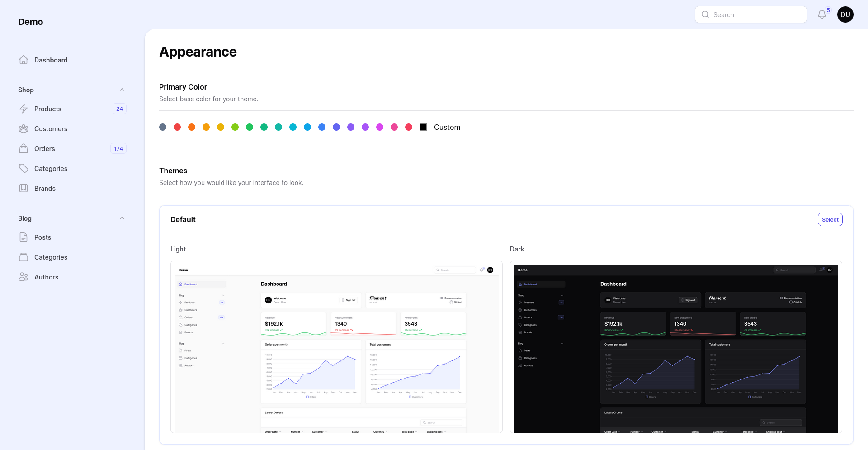Click Select button for Default theme
868x450 pixels.
click(x=830, y=220)
